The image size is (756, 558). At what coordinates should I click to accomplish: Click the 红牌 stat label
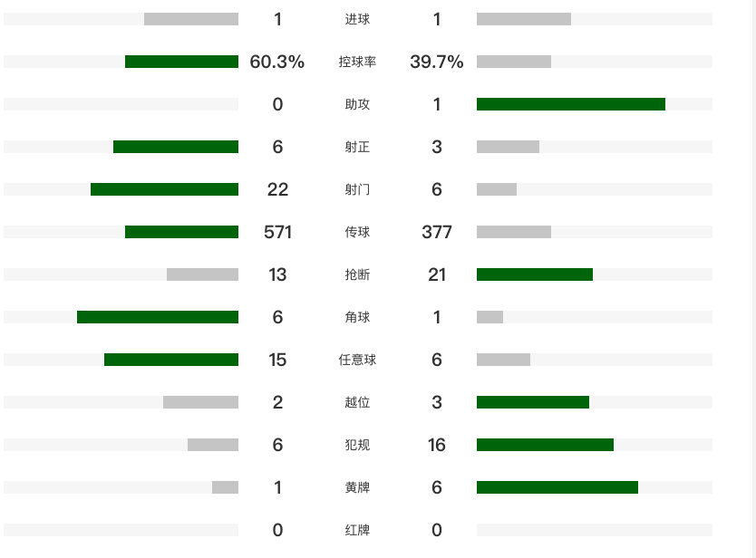[x=357, y=530]
